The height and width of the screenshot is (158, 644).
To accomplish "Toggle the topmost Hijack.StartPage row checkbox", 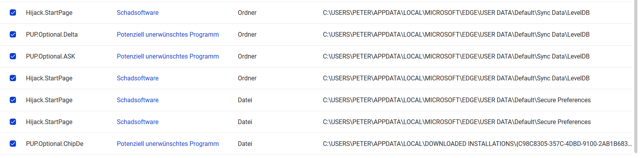I will click(x=13, y=12).
